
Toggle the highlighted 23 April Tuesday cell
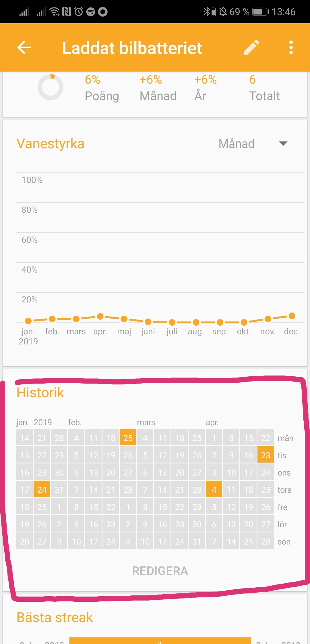pos(266,455)
